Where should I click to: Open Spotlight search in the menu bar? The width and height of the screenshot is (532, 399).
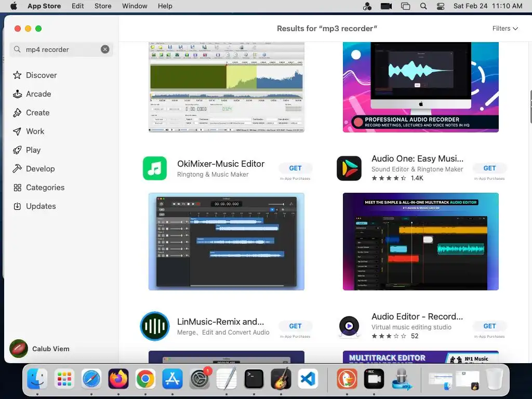tap(423, 6)
